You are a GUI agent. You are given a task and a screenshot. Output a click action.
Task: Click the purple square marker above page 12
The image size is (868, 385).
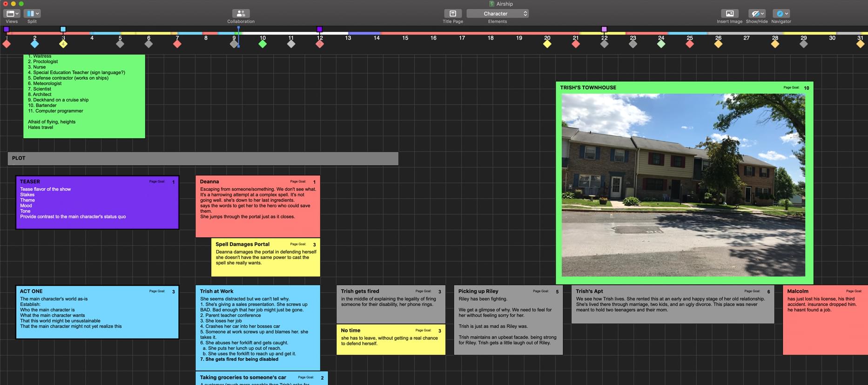[320, 29]
